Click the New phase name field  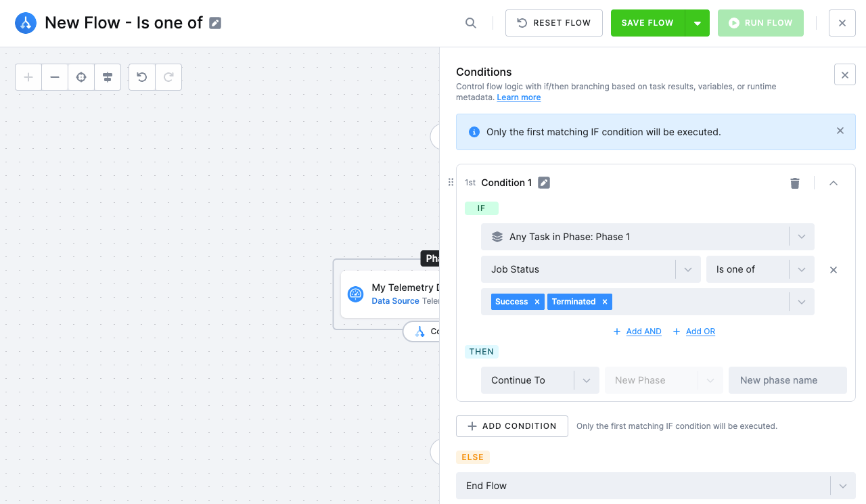788,380
